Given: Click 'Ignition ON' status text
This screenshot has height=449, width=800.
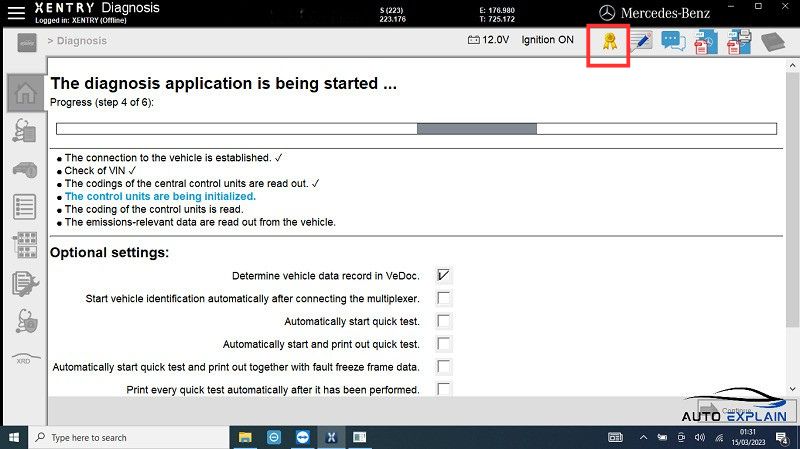Looking at the screenshot, I should pyautogui.click(x=547, y=40).
